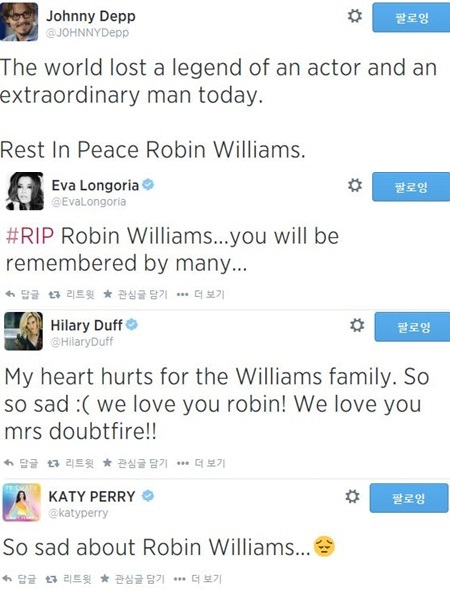Open settings gear on Katy Perry tweet
The image size is (450, 594).
point(352,496)
